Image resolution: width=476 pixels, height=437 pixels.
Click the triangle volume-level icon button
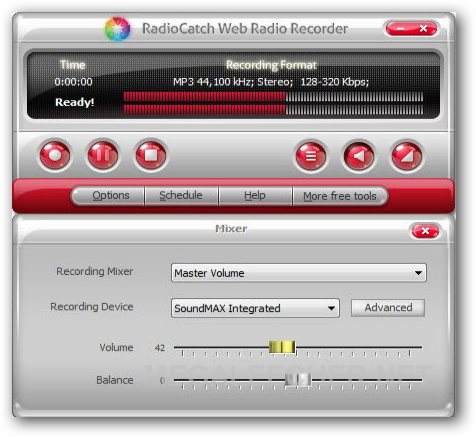point(406,156)
